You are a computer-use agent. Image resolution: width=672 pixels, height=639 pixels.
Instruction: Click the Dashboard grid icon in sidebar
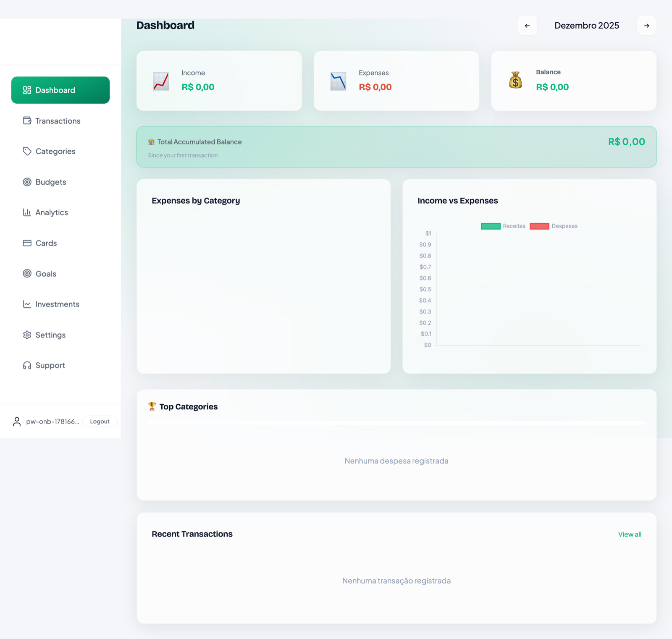coord(27,90)
